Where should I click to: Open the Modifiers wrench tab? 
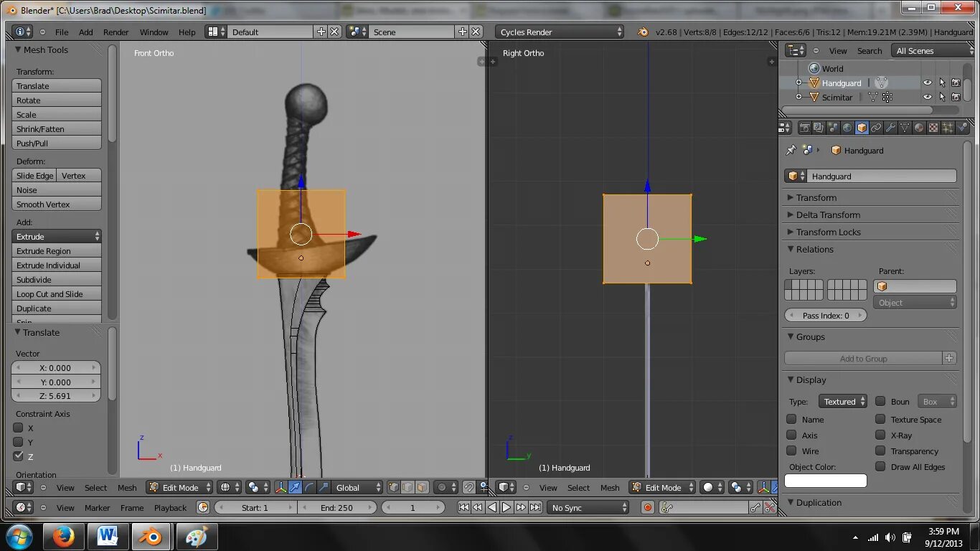[890, 128]
